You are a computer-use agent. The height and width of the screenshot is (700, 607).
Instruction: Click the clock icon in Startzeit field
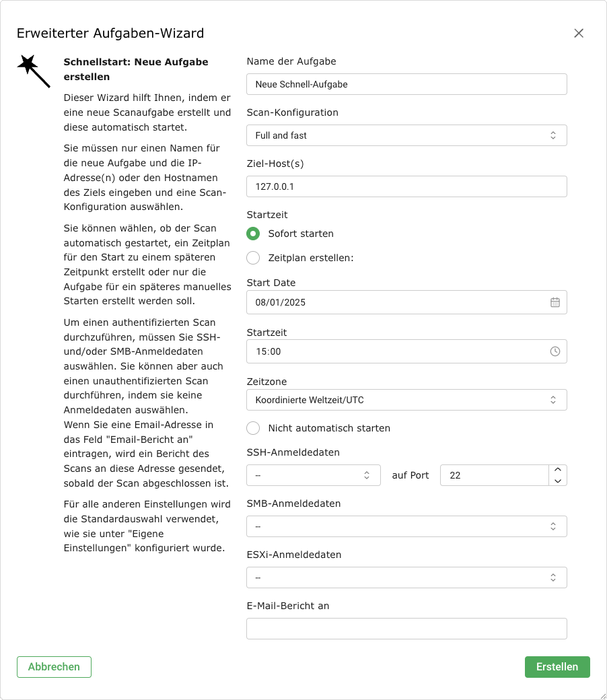555,351
